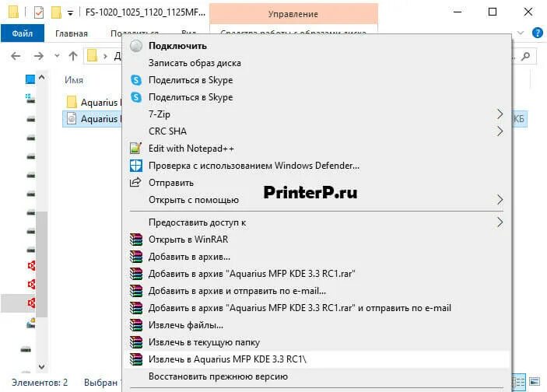547x392 pixels.
Task: Open the Файл ribbon tab
Action: [x=23, y=33]
